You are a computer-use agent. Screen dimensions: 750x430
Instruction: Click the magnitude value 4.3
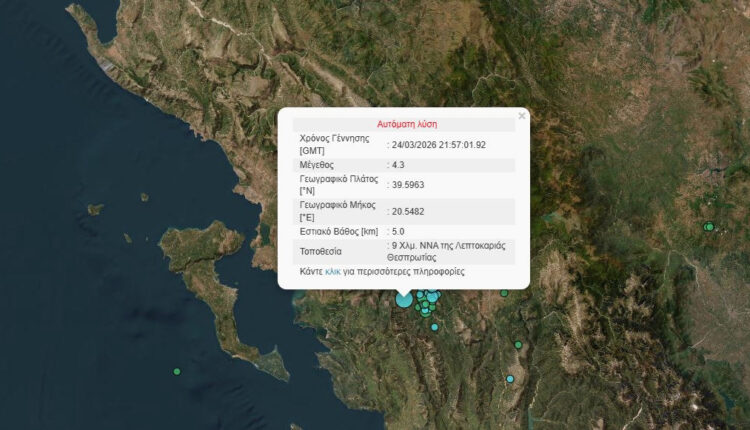pyautogui.click(x=400, y=164)
